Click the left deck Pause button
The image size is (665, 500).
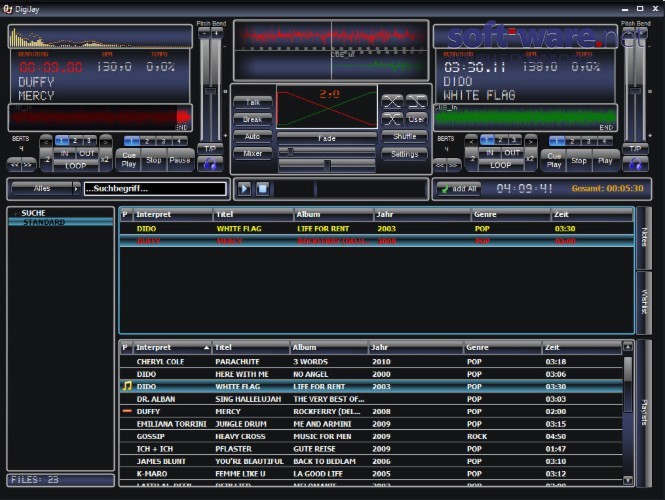coord(180,160)
